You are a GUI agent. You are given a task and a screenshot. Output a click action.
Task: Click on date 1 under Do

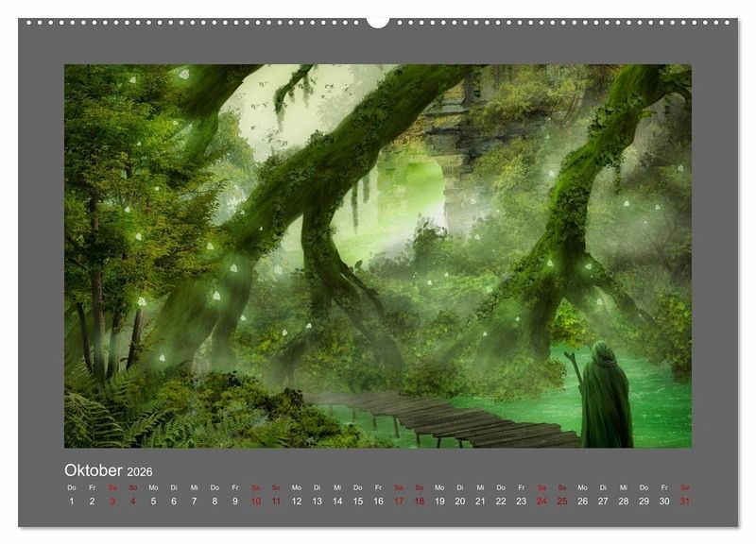coord(72,502)
